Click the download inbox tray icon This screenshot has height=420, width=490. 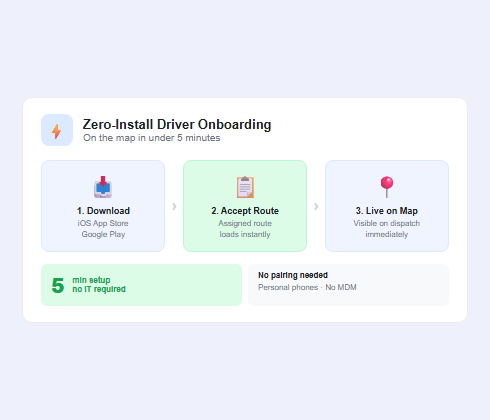point(103,187)
